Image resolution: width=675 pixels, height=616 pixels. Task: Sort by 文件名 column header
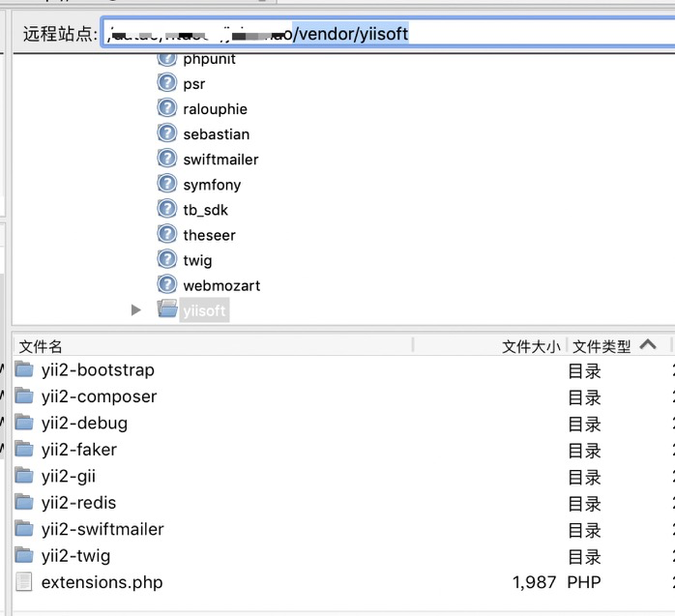point(41,346)
